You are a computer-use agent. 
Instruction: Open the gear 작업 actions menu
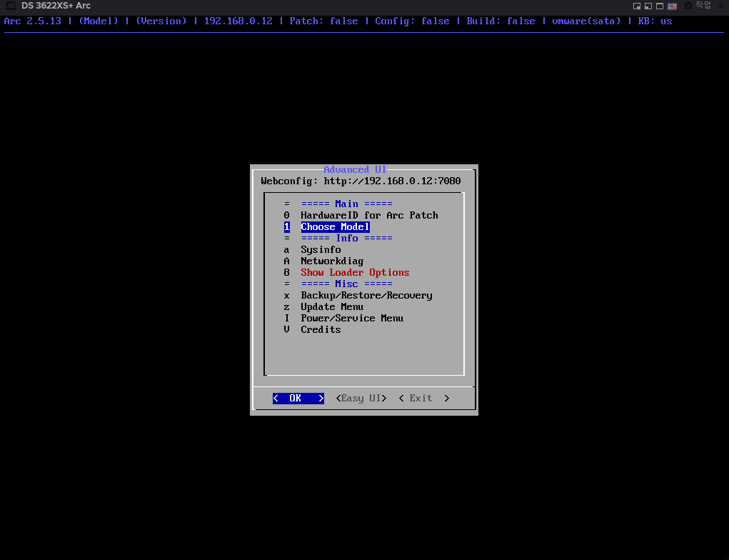coord(698,6)
